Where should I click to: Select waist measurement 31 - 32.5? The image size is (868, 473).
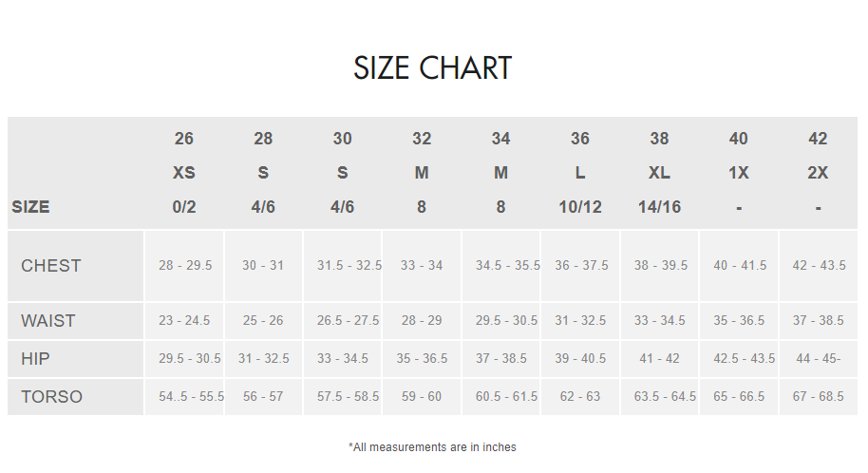pos(581,321)
